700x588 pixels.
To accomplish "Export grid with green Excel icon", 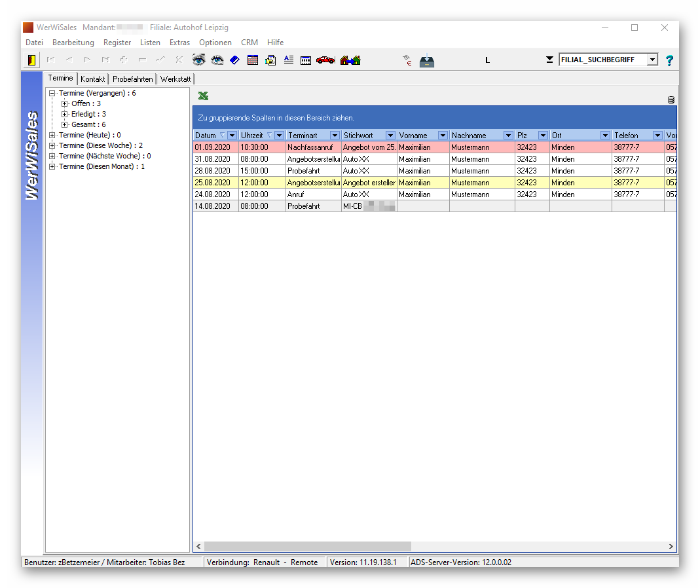I will pyautogui.click(x=204, y=96).
